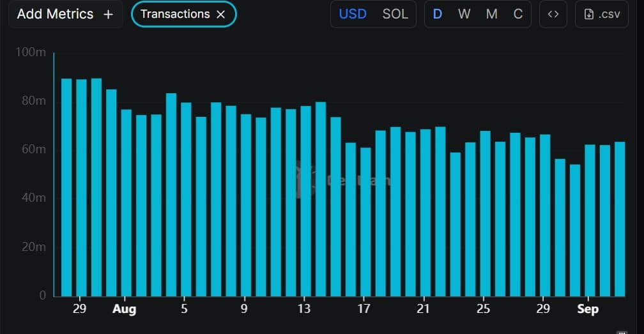This screenshot has width=644, height=334.
Task: Open the embed code icon
Action: (553, 14)
